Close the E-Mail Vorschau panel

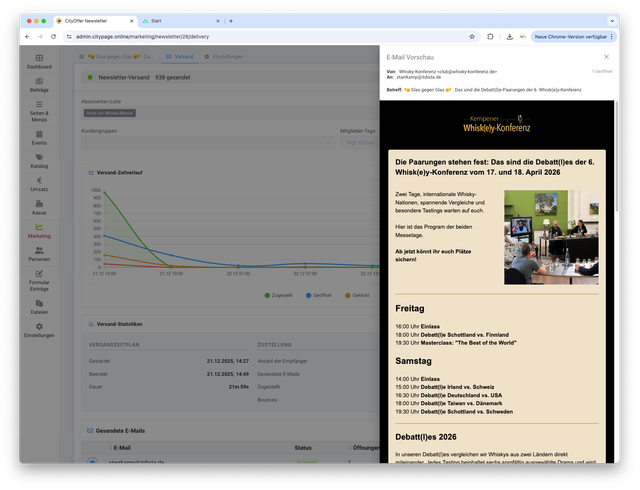[606, 57]
